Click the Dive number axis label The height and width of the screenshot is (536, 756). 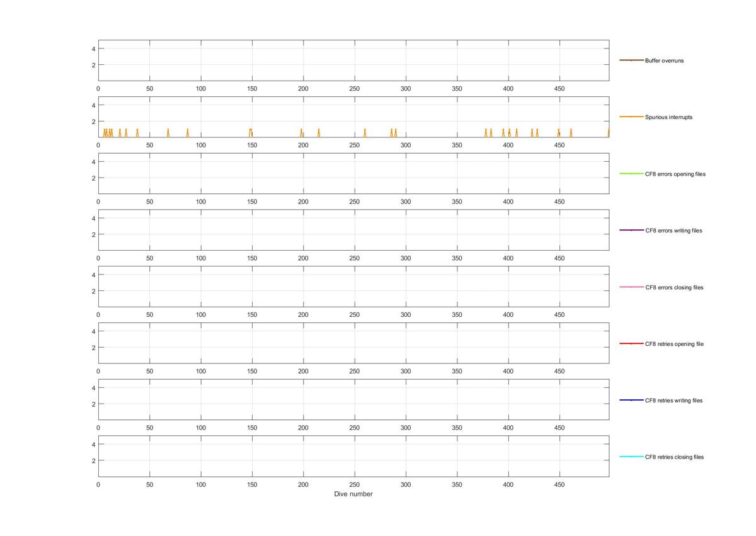coord(353,494)
